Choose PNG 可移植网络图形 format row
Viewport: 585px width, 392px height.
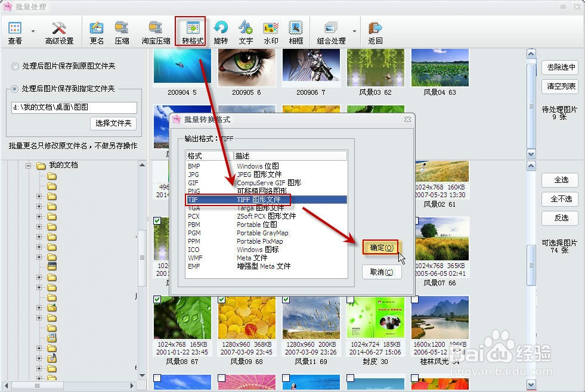click(267, 191)
